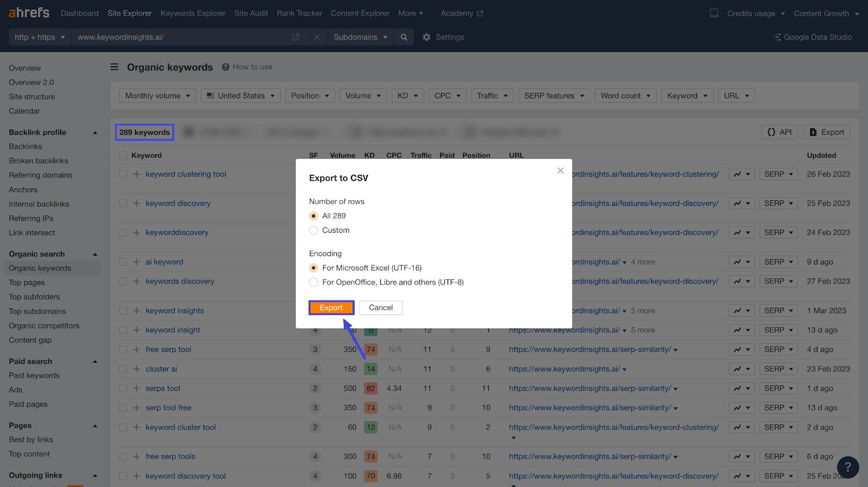The image size is (868, 487).
Task: Close the Export to CSV dialog
Action: point(560,170)
